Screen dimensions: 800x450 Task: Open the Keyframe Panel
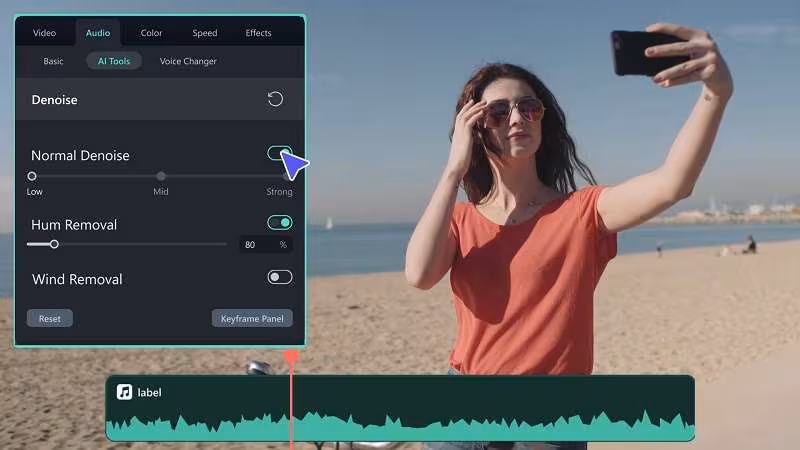pyautogui.click(x=252, y=318)
